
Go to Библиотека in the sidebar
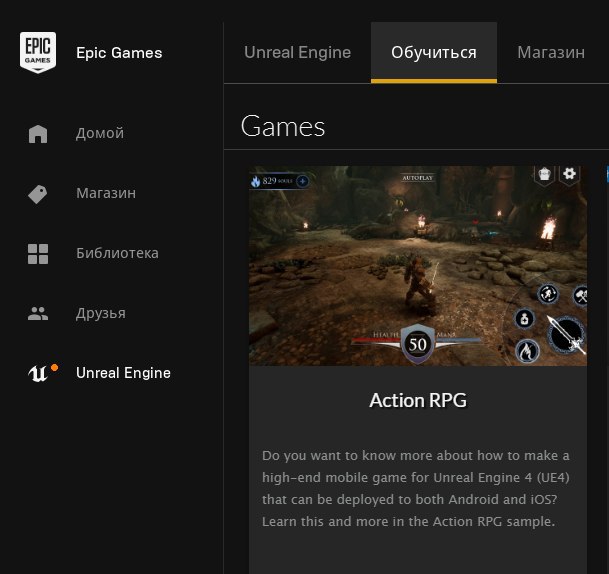[117, 253]
